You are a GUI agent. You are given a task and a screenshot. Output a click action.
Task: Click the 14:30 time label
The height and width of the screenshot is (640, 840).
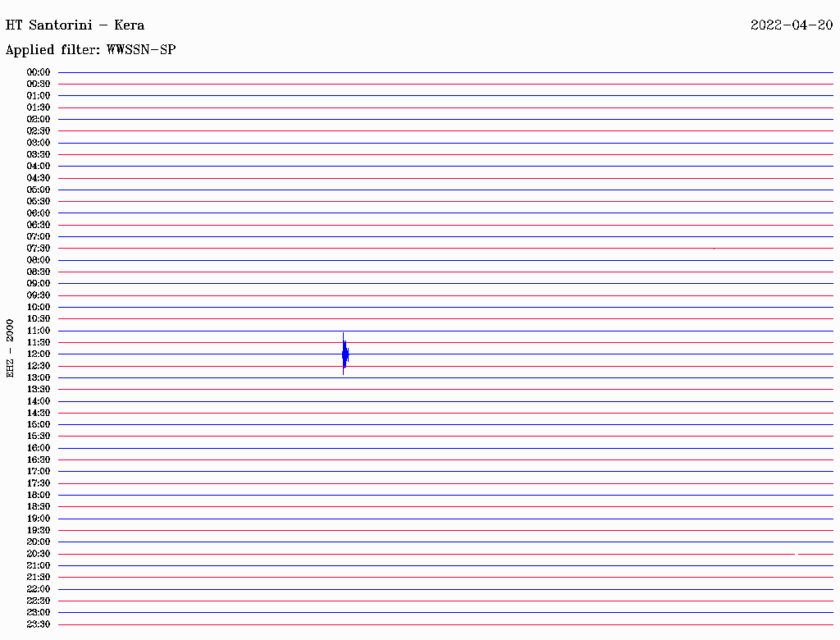pos(39,413)
